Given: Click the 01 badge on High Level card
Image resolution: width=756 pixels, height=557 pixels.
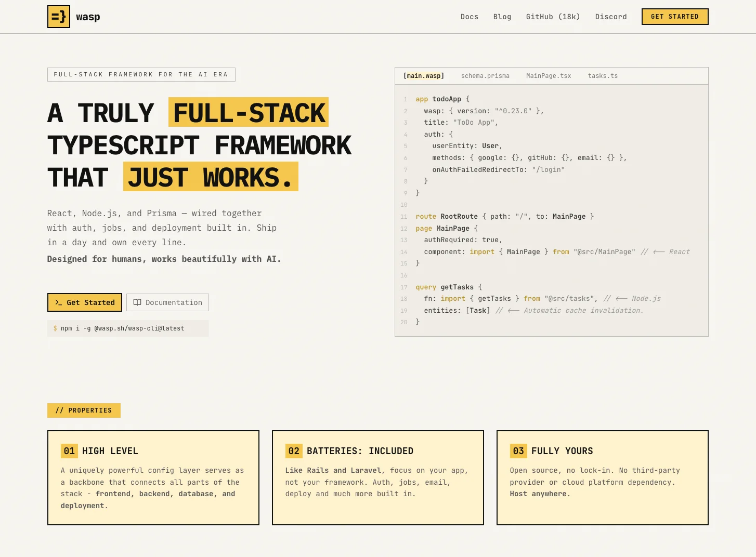Looking at the screenshot, I should click(69, 451).
